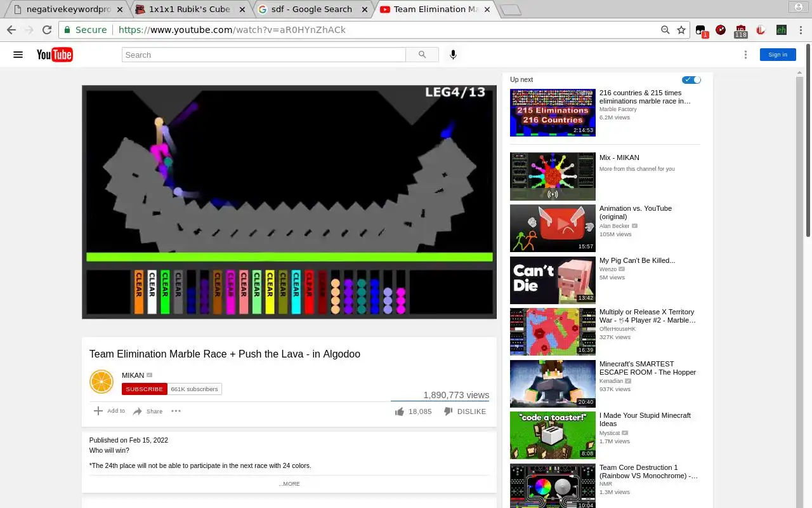The height and width of the screenshot is (508, 812).
Task: Open a new browser tab
Action: [510, 10]
